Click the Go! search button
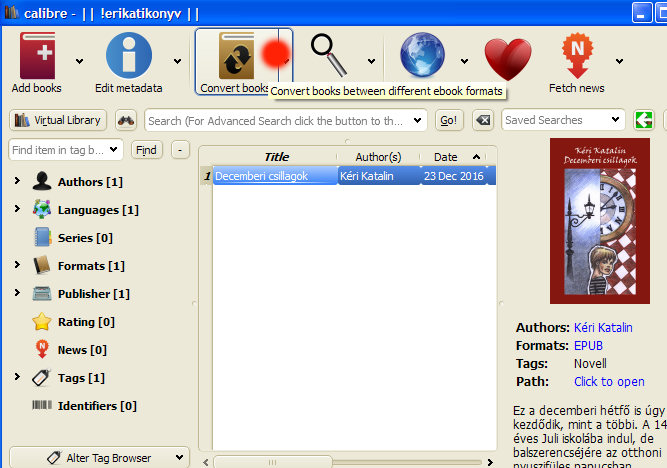 tap(449, 120)
